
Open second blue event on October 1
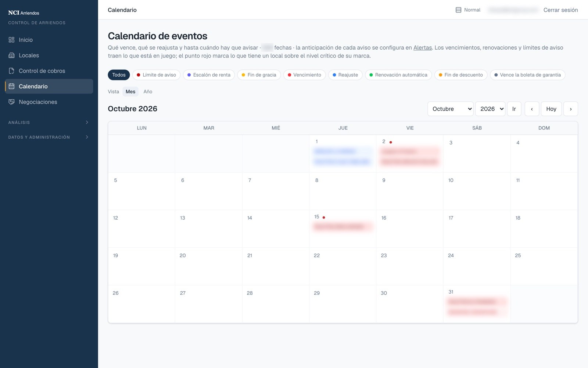(x=343, y=162)
